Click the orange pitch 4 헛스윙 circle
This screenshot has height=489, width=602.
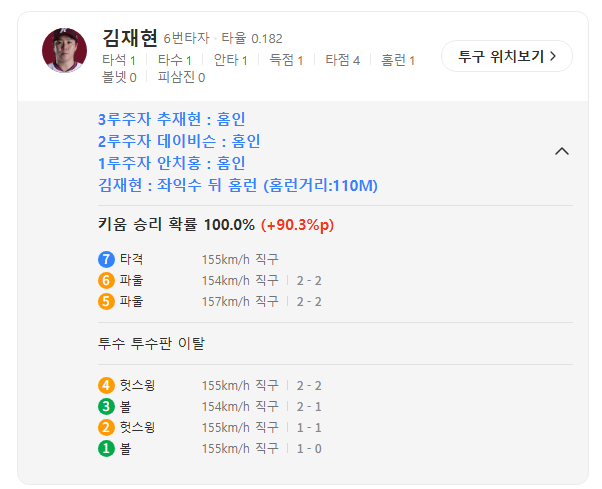pos(106,385)
